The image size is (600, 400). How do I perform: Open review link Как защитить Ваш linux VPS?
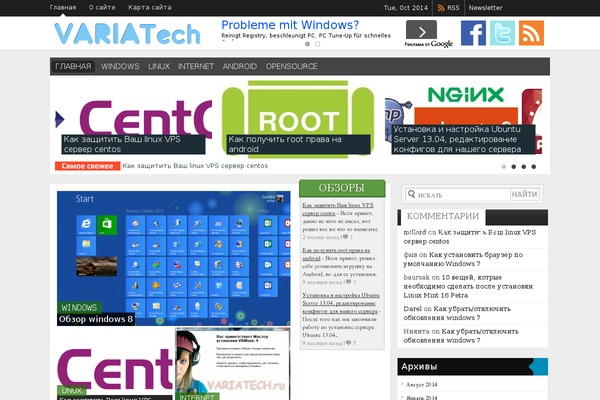(x=338, y=209)
